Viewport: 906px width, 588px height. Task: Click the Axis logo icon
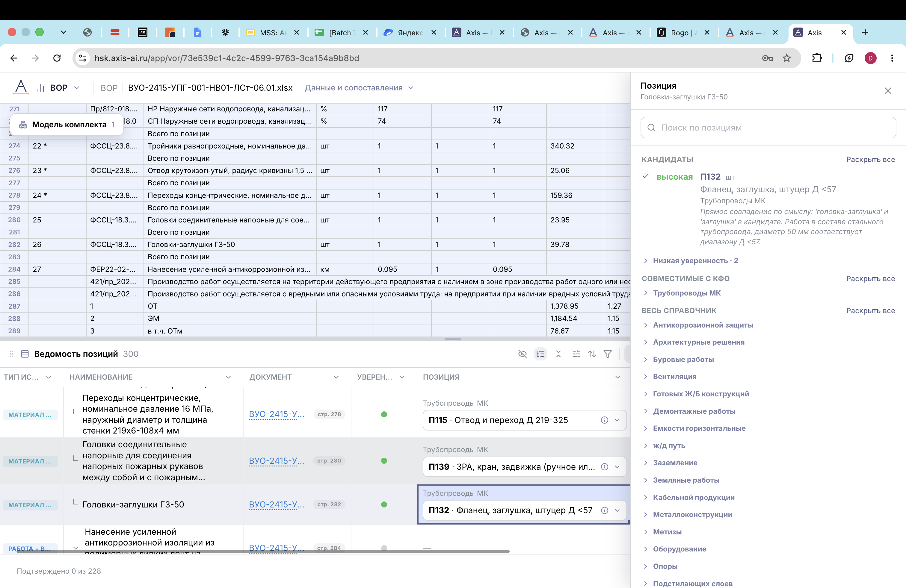[21, 87]
